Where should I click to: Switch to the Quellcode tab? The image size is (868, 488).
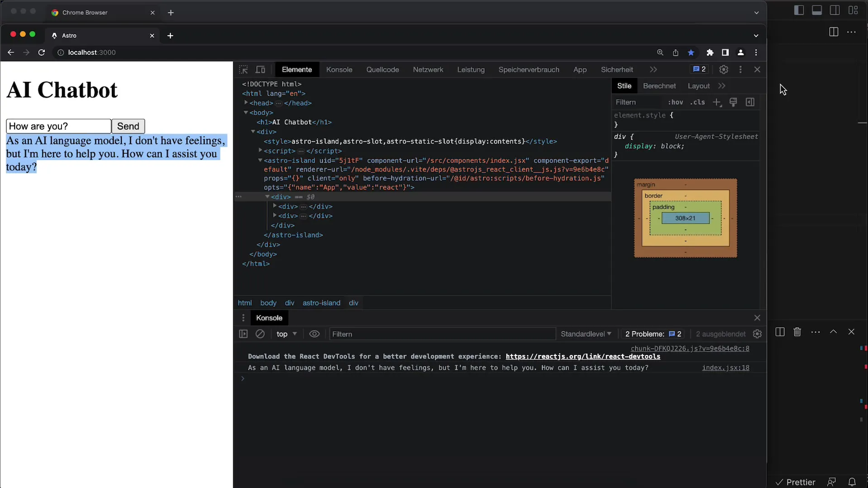click(382, 70)
